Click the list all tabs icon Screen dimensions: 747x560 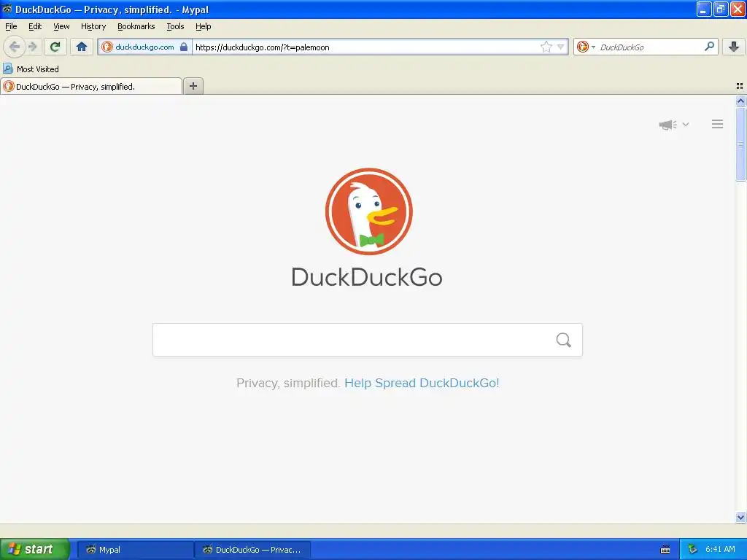coord(740,86)
